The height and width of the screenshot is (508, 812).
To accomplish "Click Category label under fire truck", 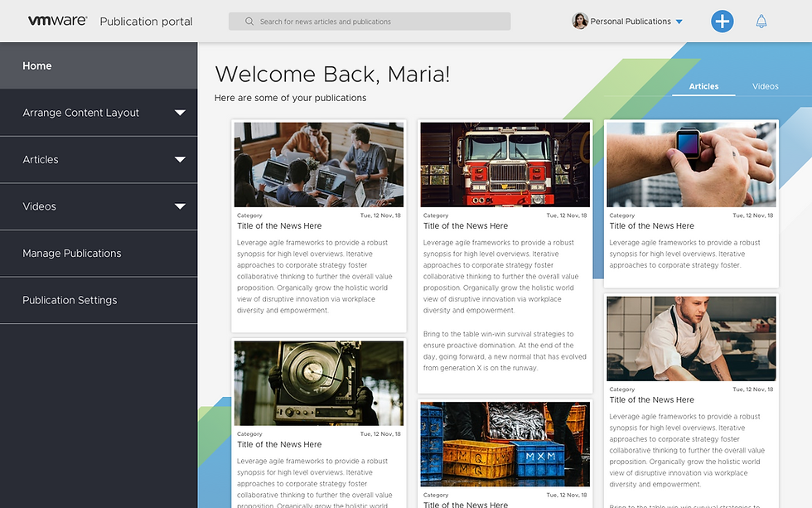I will pos(436,215).
